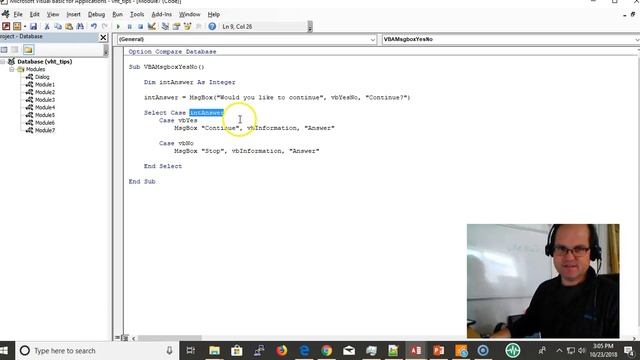Collapse the Database (vbt_tips) tree node

(x=3, y=62)
